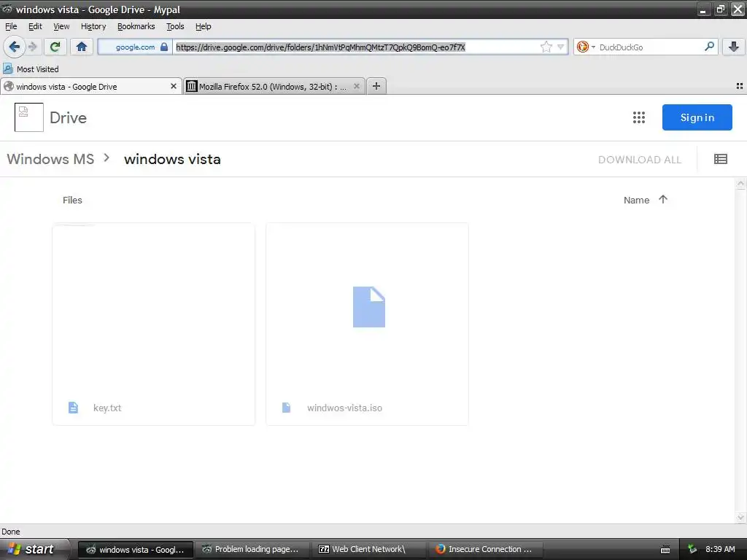The height and width of the screenshot is (560, 747).
Task: Open the Most Visited bookmarks folder
Action: (x=31, y=69)
